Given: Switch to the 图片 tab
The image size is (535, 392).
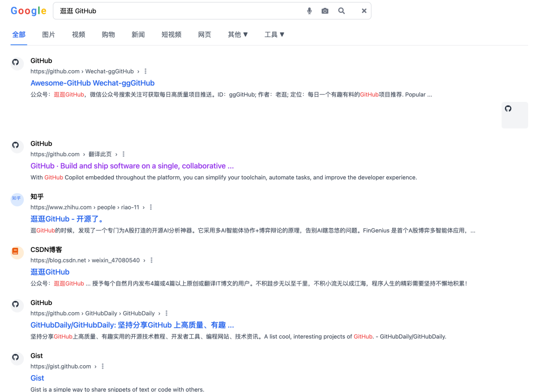Looking at the screenshot, I should click(x=49, y=35).
